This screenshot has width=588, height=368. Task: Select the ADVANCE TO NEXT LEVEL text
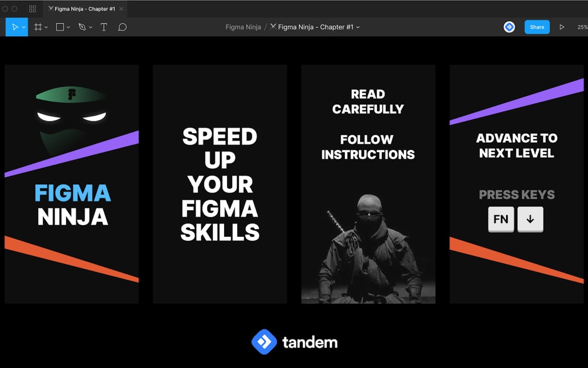517,146
